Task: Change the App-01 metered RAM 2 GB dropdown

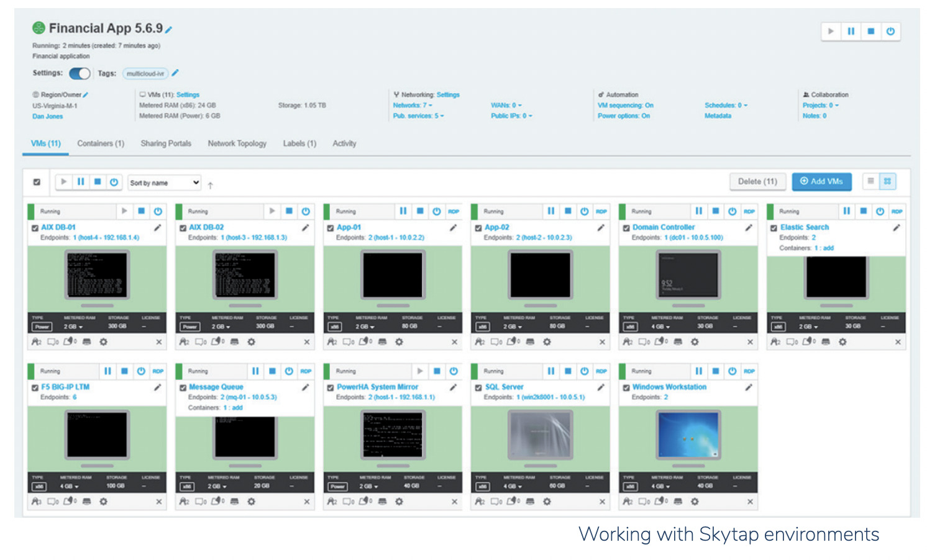Action: (366, 327)
